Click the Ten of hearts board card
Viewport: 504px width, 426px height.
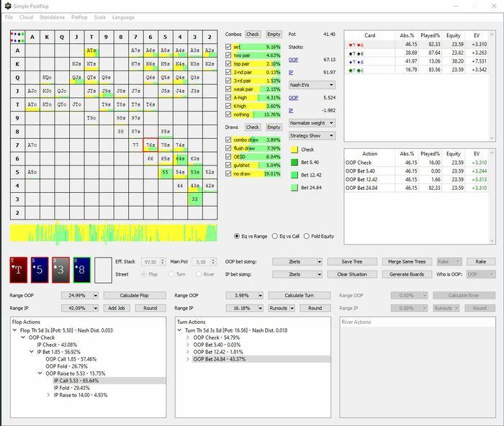click(19, 271)
